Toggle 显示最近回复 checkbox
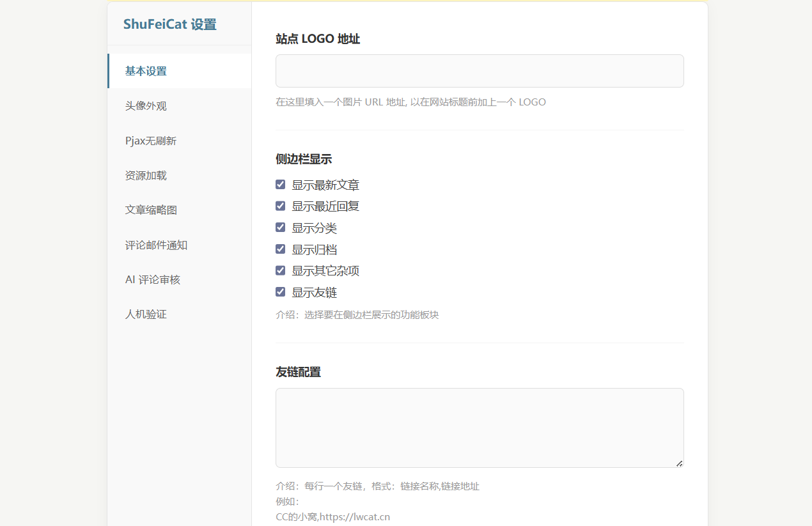Screen dimensions: 812x526 point(280,206)
